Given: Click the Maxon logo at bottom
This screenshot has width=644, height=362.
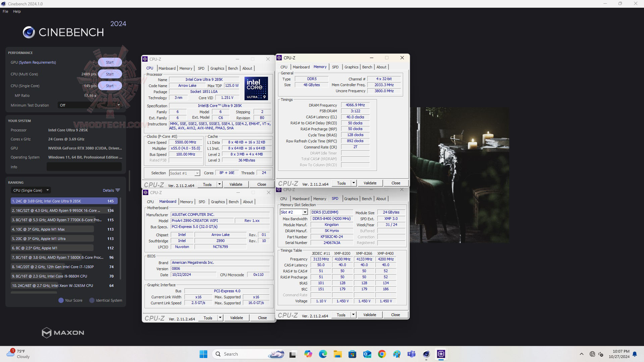Looking at the screenshot, I should pos(63,333).
